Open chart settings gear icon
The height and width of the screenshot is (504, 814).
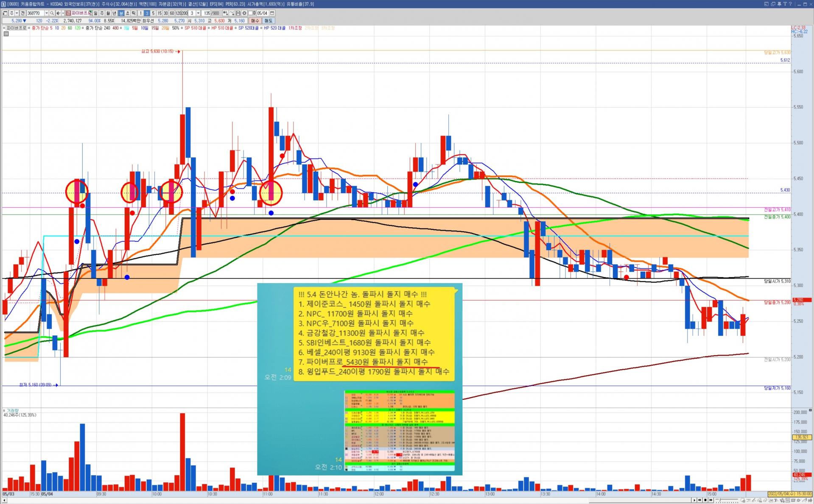pos(244,13)
